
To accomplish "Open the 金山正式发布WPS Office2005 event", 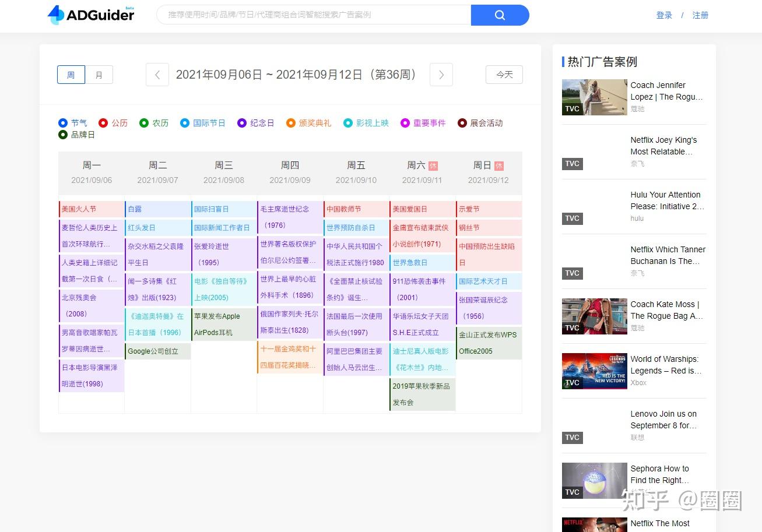I will point(489,343).
